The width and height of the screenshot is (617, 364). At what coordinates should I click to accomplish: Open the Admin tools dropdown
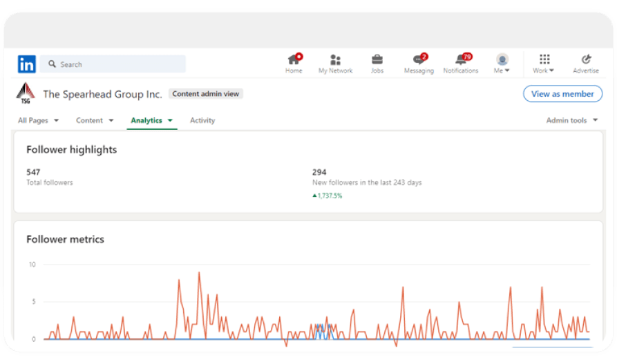572,120
